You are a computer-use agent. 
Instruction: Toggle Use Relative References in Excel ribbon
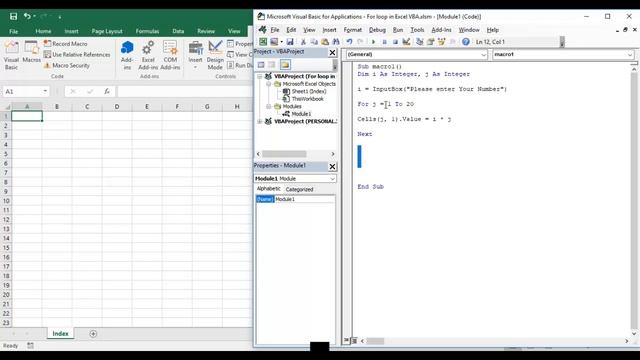(x=77, y=54)
